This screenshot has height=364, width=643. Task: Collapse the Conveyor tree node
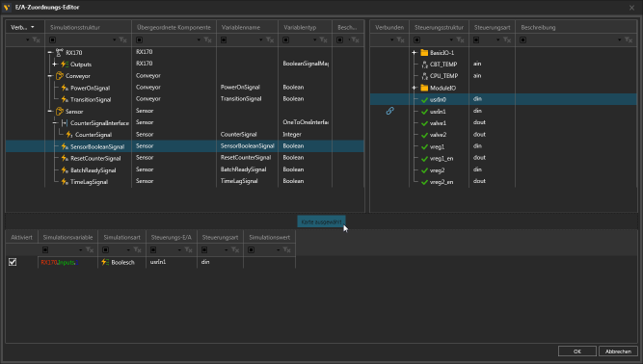tap(50, 76)
